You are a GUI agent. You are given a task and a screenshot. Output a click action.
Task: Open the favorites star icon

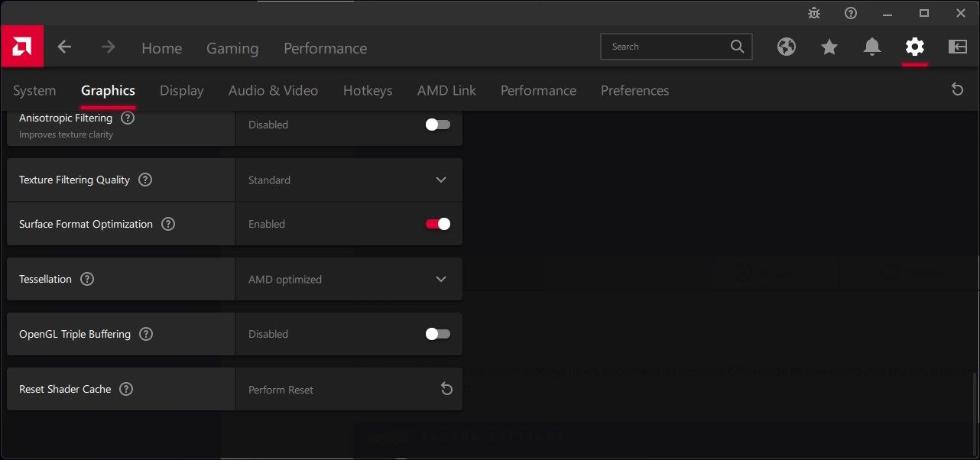click(x=829, y=47)
